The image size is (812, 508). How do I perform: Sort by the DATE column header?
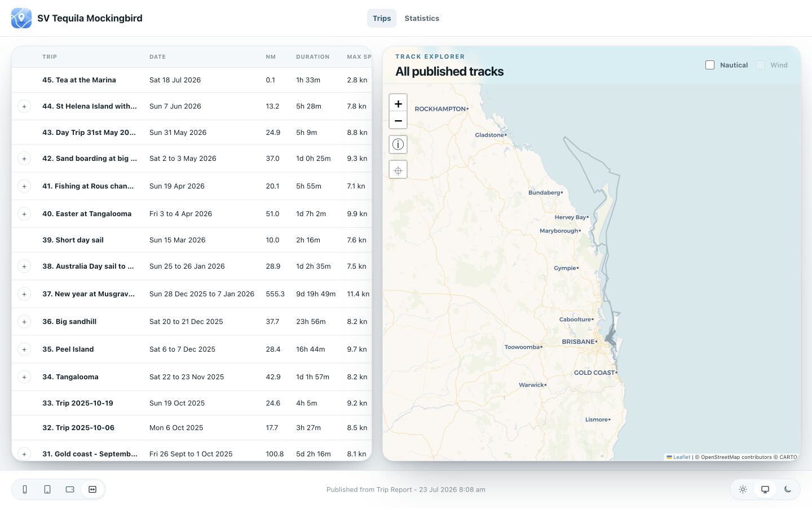[x=157, y=57]
